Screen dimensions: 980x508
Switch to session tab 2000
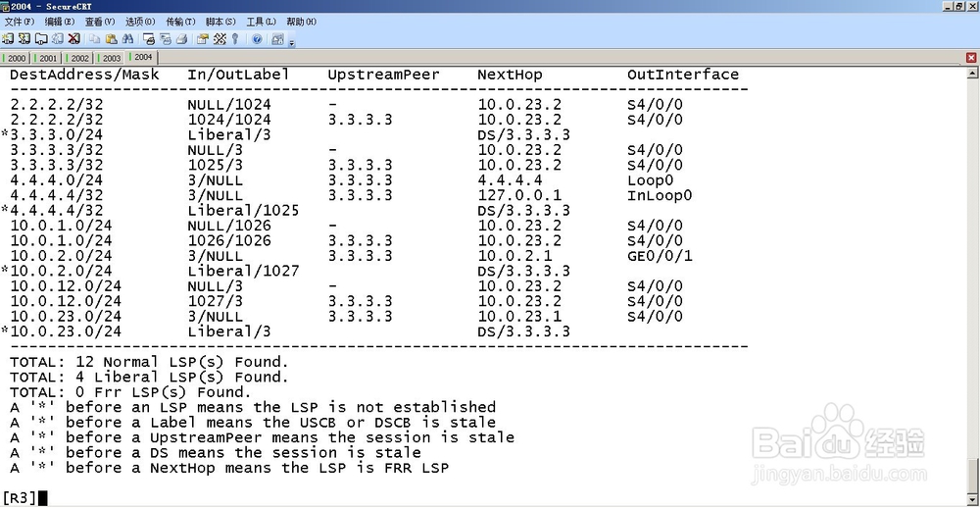click(16, 58)
